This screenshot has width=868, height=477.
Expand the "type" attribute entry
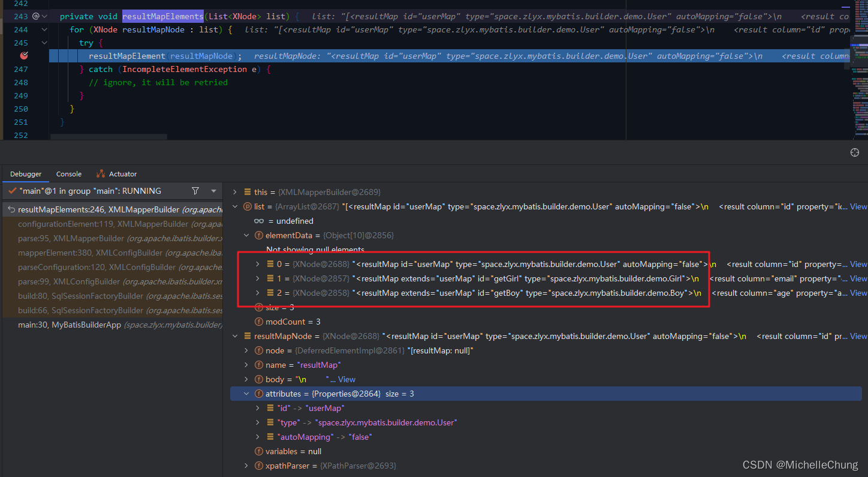pyautogui.click(x=258, y=422)
